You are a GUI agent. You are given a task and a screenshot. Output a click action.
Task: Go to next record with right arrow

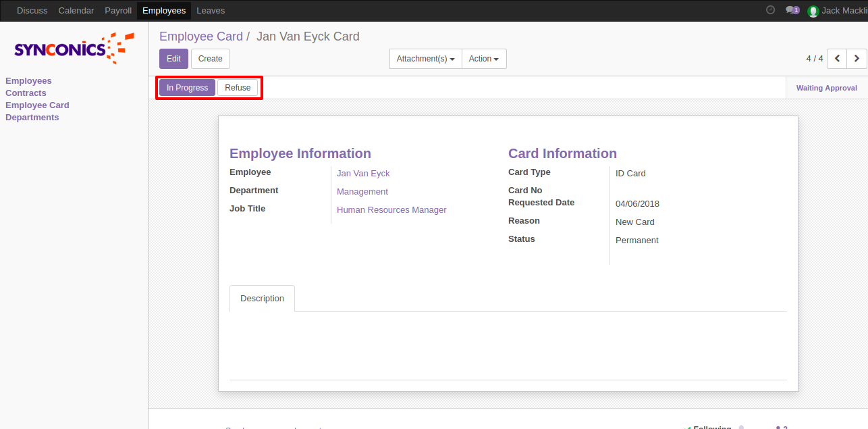(x=857, y=59)
